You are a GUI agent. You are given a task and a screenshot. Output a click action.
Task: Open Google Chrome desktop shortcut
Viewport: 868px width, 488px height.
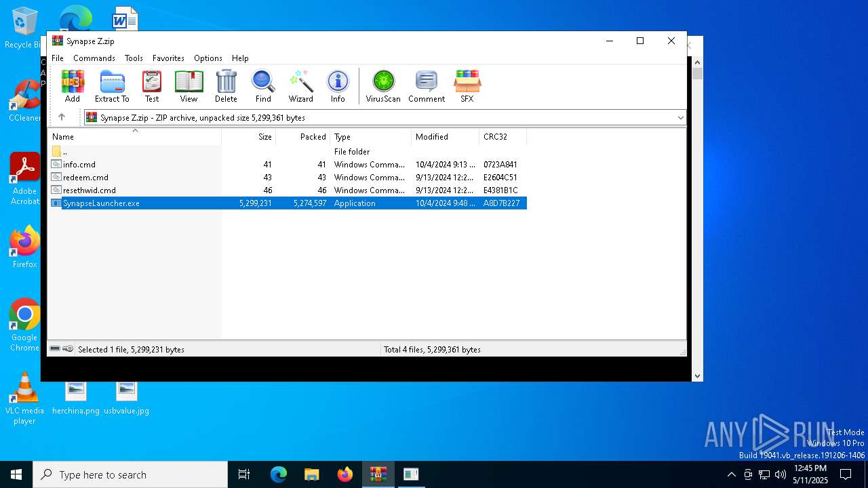click(24, 325)
